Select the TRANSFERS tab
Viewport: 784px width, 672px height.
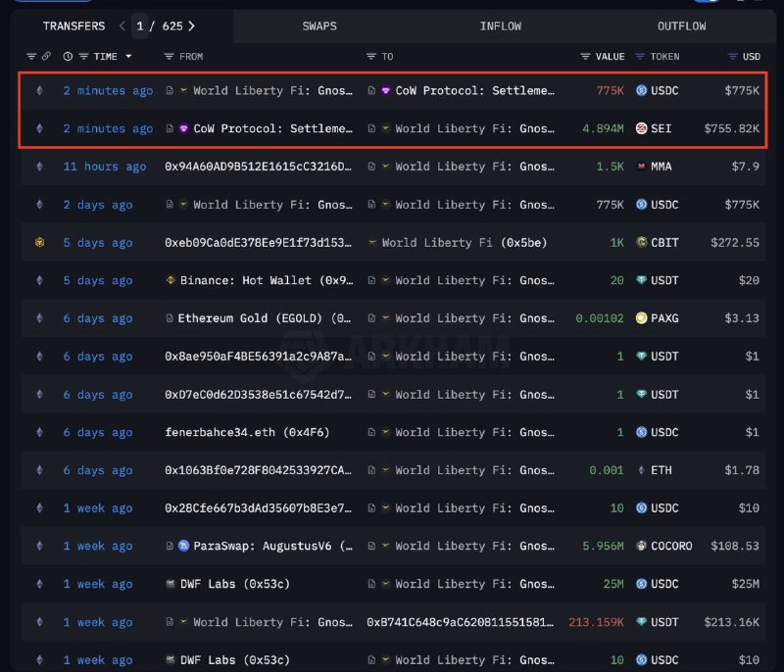(x=74, y=26)
